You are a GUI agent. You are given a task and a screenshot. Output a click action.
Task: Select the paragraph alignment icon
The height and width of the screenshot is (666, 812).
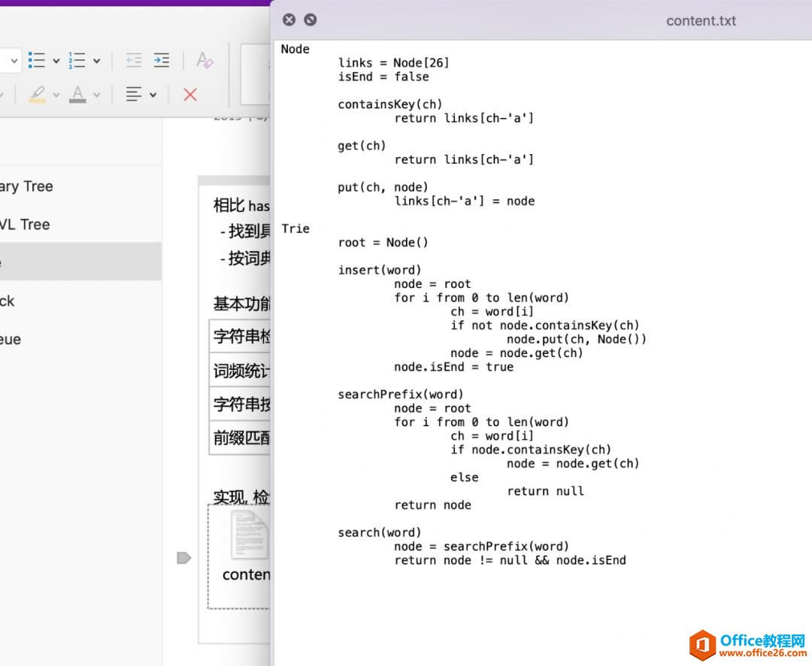[135, 94]
